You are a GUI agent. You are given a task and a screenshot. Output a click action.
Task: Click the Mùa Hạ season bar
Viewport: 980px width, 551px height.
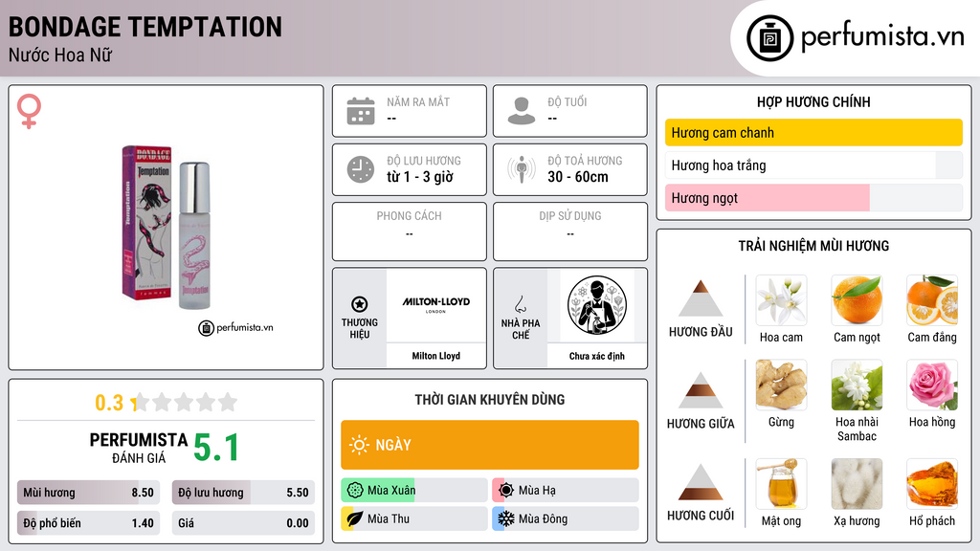click(x=566, y=491)
